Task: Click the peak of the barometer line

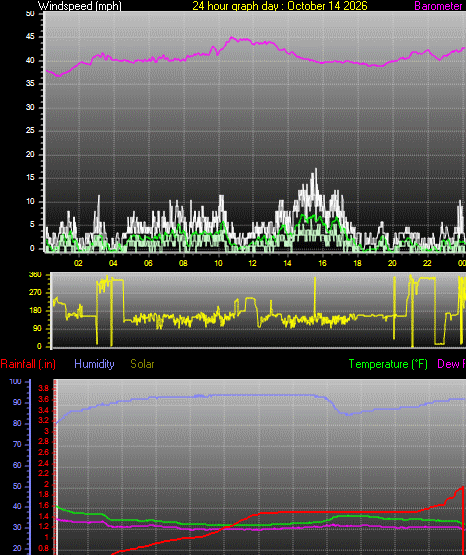Action: click(x=232, y=37)
